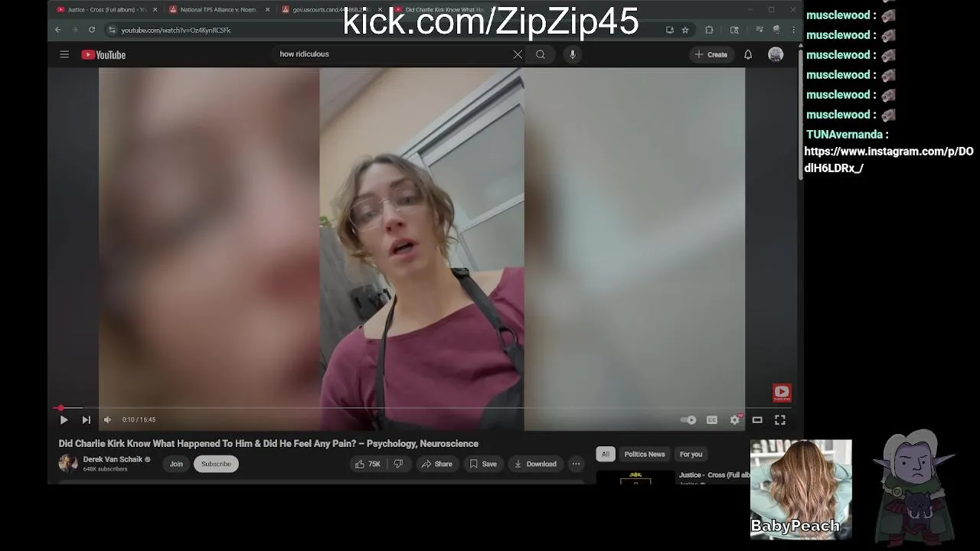Dislike the video
Screen dimensions: 980x551
pyautogui.click(x=398, y=464)
